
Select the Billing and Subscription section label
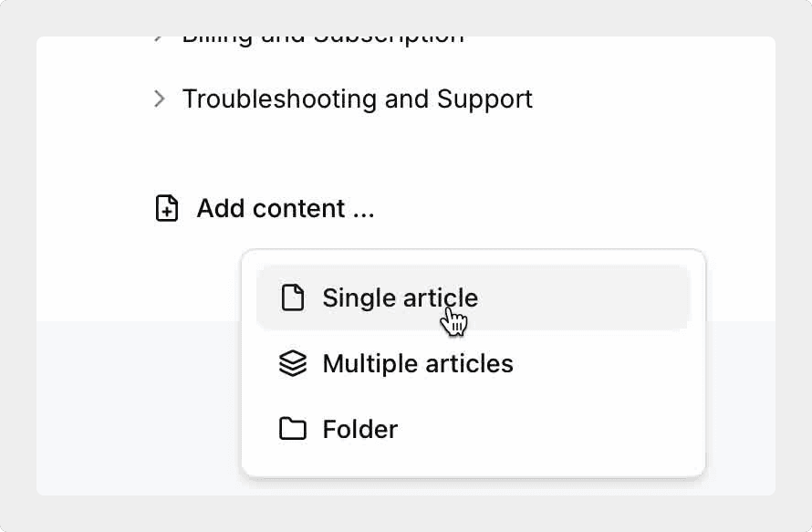pos(323,40)
